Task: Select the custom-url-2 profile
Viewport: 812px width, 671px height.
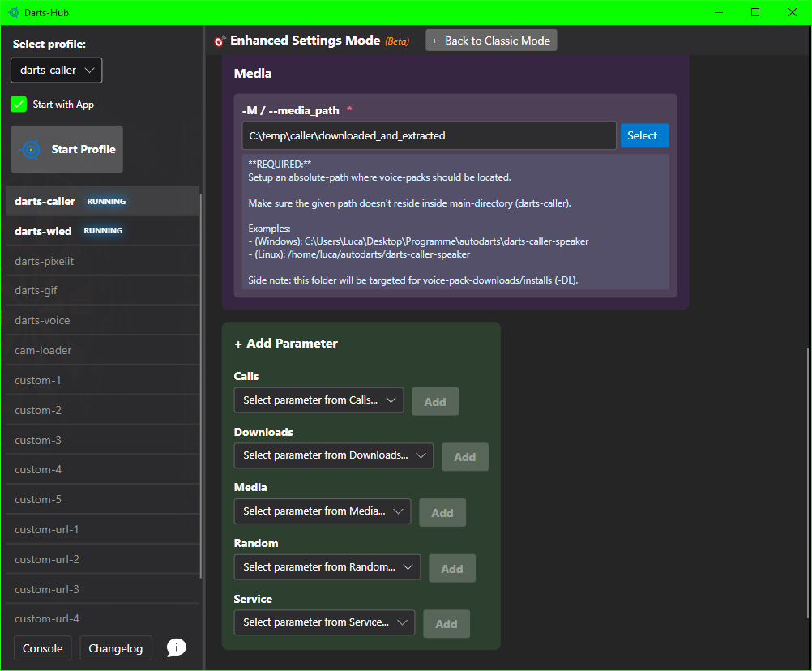Action: click(103, 559)
